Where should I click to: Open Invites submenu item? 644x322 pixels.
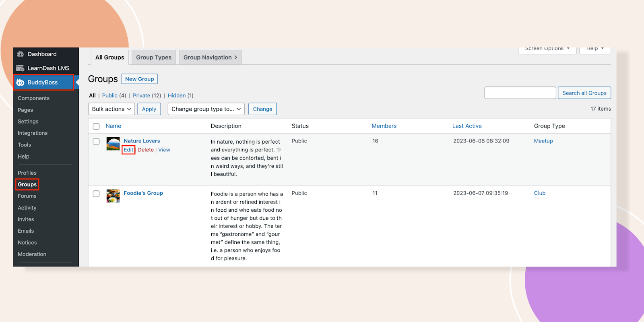point(26,219)
